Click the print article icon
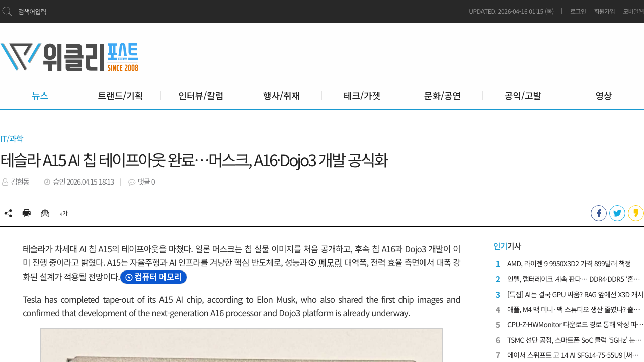 (x=27, y=213)
